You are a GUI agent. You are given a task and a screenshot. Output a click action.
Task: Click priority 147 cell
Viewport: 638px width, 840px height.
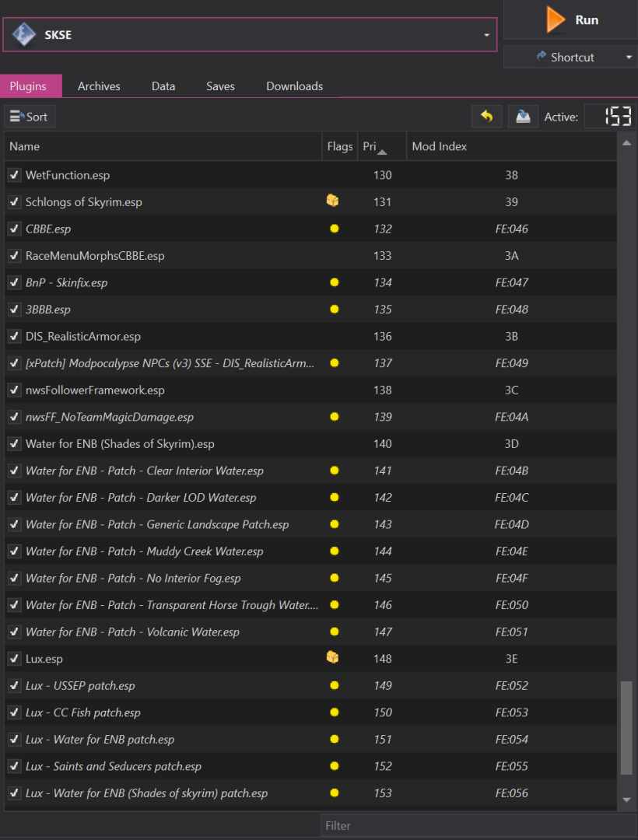pyautogui.click(x=383, y=632)
